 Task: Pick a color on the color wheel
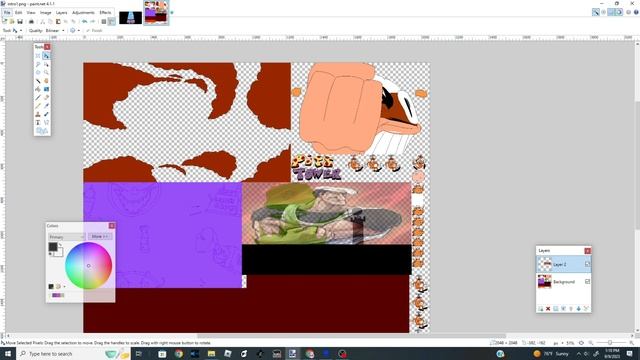[89, 266]
